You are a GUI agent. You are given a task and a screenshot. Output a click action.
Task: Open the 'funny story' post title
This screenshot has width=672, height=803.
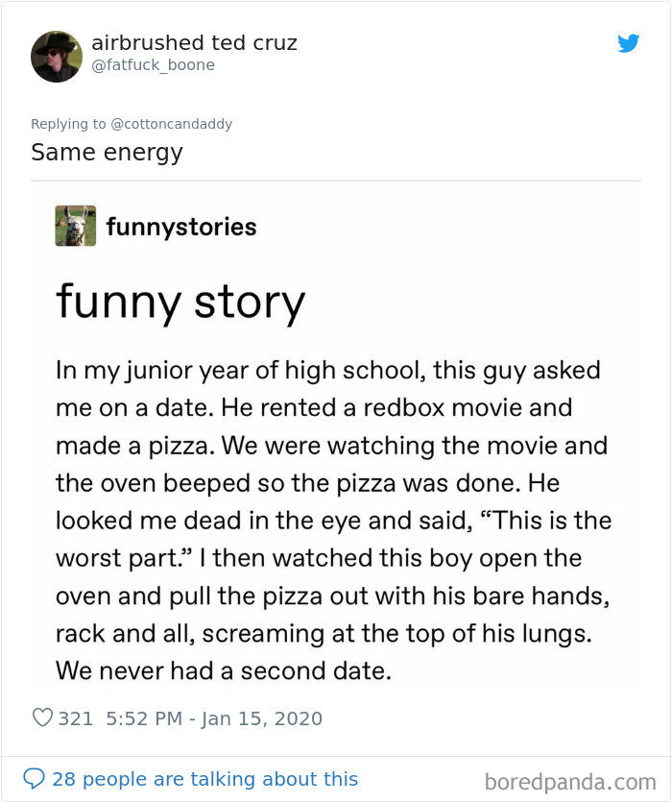(x=180, y=303)
